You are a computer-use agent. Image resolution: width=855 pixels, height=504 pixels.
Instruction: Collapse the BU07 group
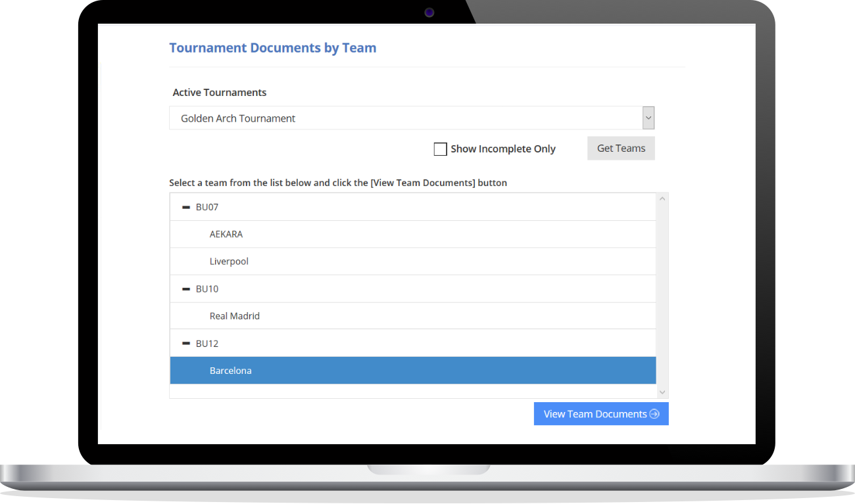[x=186, y=207]
